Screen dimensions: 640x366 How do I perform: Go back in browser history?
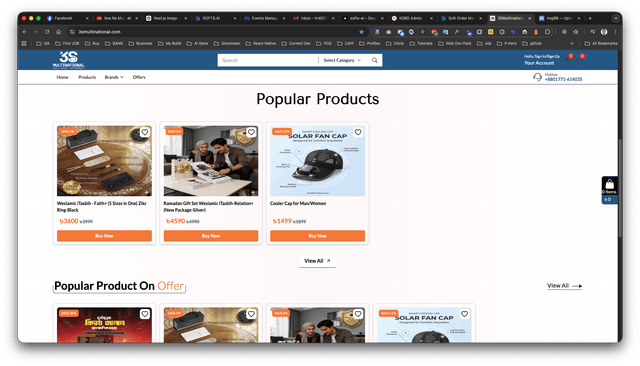24,32
